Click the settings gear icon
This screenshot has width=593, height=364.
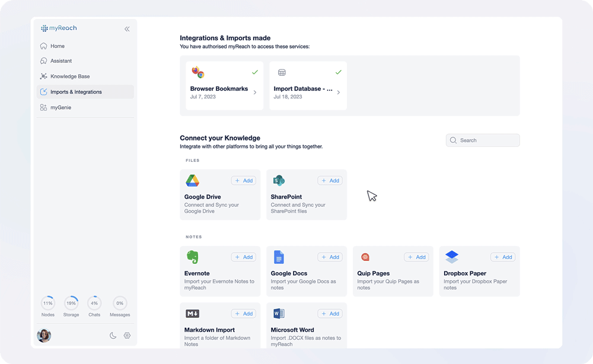click(x=127, y=336)
